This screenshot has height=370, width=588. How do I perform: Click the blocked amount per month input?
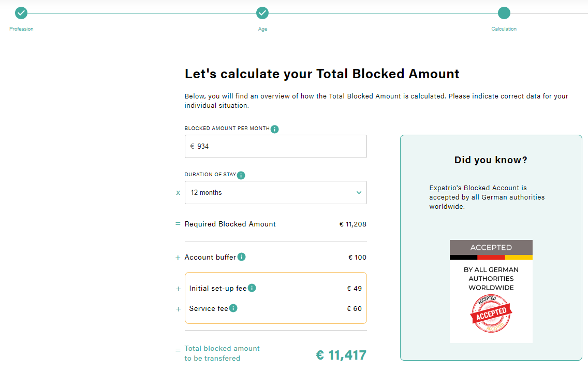tap(275, 146)
